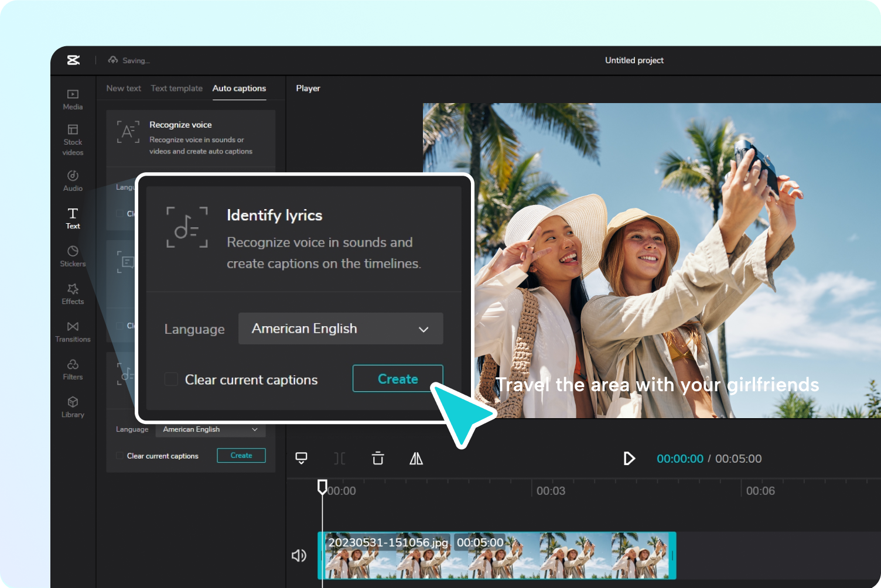Select the Text tool in sidebar
Viewport: 881px width, 588px height.
coord(73,218)
